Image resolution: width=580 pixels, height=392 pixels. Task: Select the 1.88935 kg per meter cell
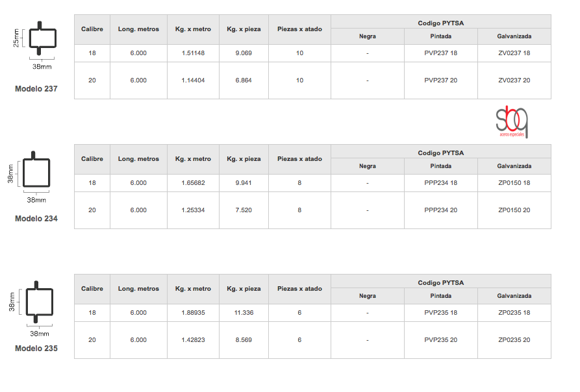193,313
